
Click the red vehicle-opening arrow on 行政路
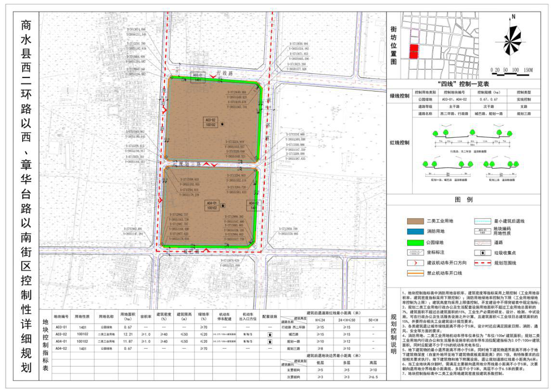(x=212, y=77)
